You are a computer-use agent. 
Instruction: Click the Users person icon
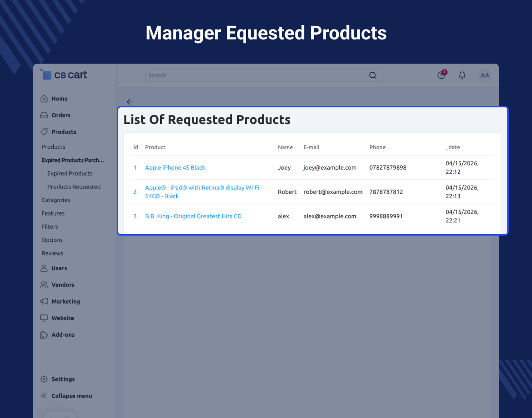click(x=44, y=268)
